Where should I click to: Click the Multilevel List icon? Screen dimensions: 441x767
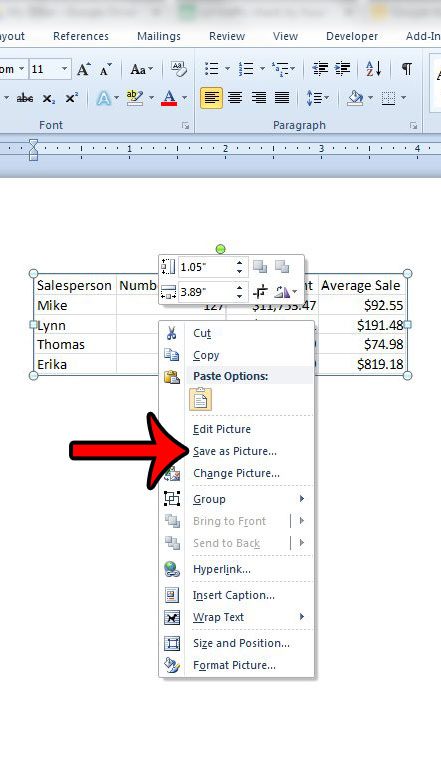pyautogui.click(x=280, y=69)
